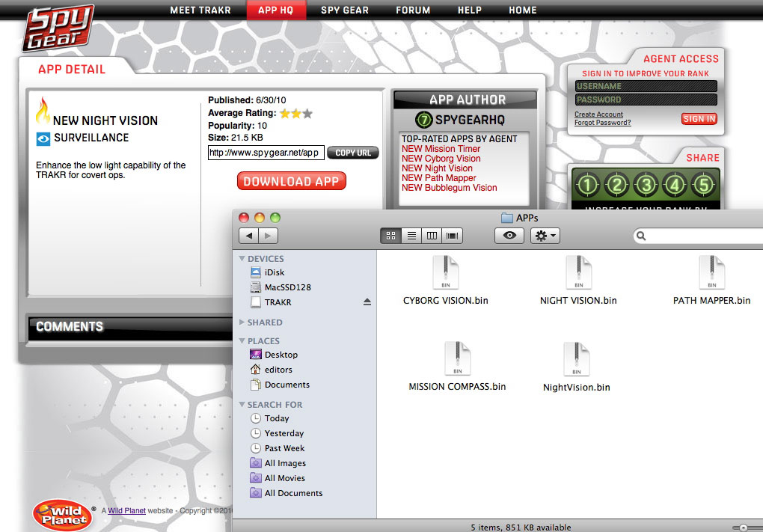This screenshot has width=763, height=532.
Task: Select NightVision.bin file icon
Action: click(x=577, y=358)
